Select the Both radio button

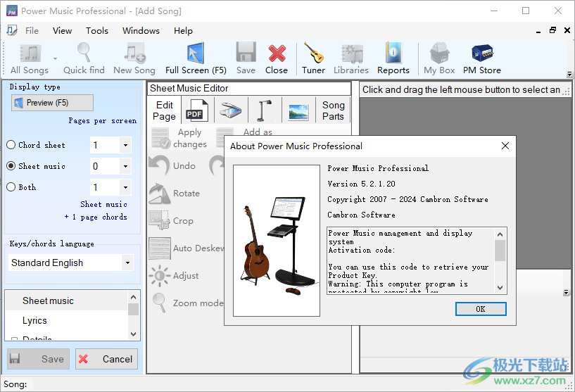tap(11, 187)
